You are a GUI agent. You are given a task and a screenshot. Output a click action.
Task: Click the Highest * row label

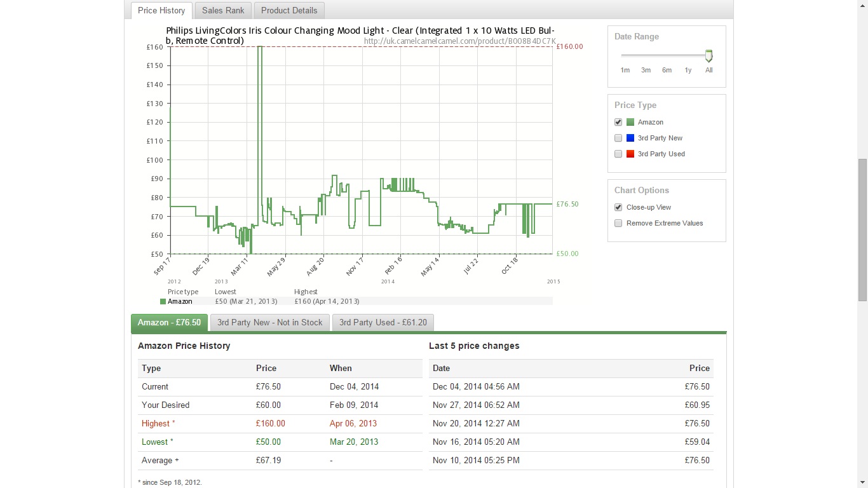pyautogui.click(x=158, y=423)
